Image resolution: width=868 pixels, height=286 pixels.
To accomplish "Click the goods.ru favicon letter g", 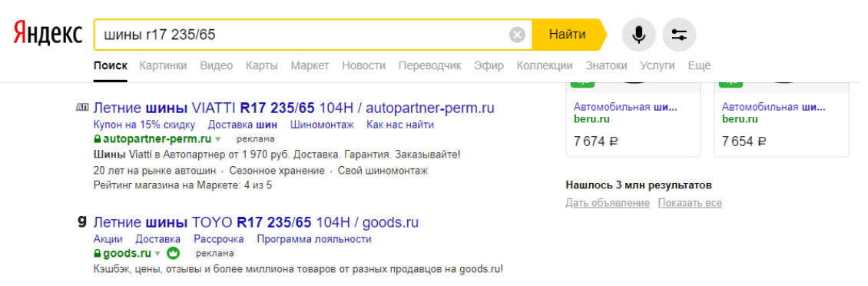I will [82, 221].
